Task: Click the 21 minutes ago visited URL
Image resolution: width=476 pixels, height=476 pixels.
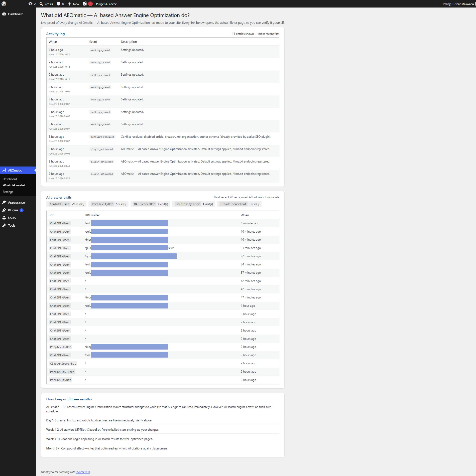Action: pos(129,248)
